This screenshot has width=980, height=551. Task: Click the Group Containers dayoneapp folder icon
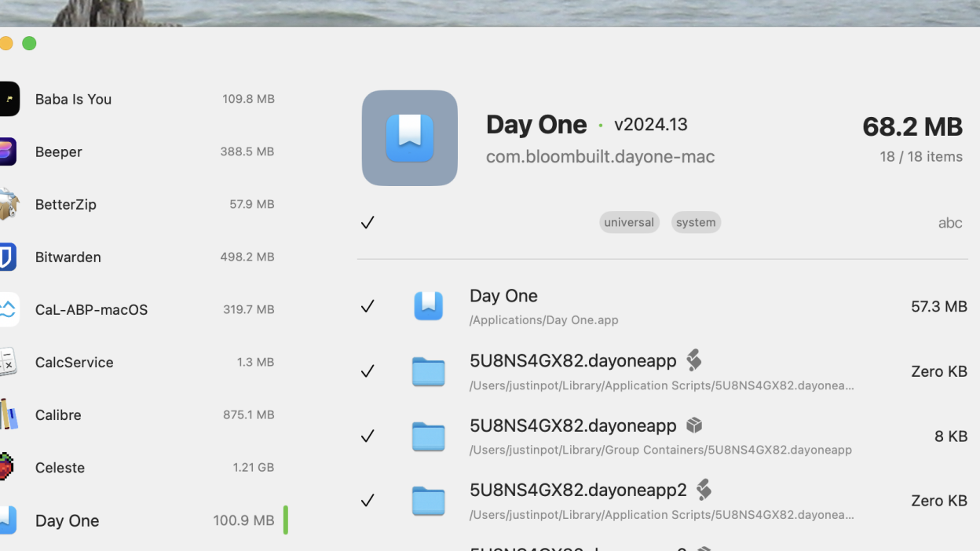pyautogui.click(x=428, y=436)
